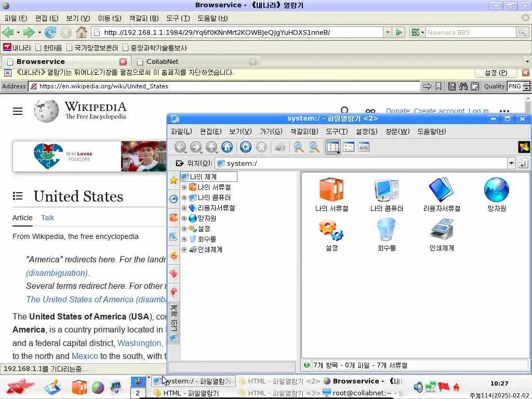Follow the Washington link in the article
This screenshot has width=532, height=399.
pos(139,343)
